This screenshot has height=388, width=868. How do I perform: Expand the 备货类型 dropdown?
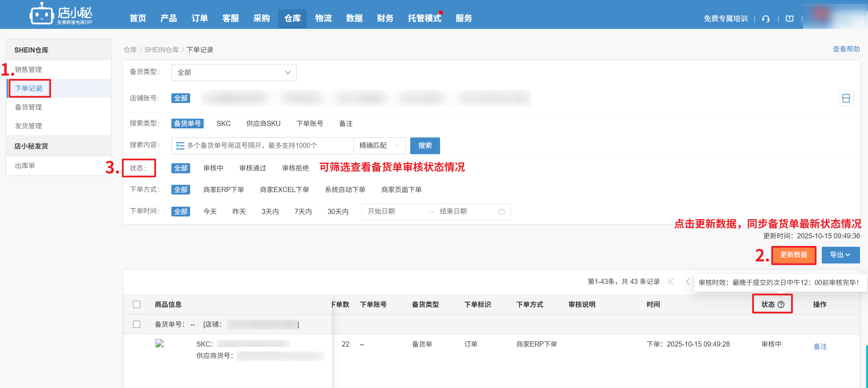[234, 72]
